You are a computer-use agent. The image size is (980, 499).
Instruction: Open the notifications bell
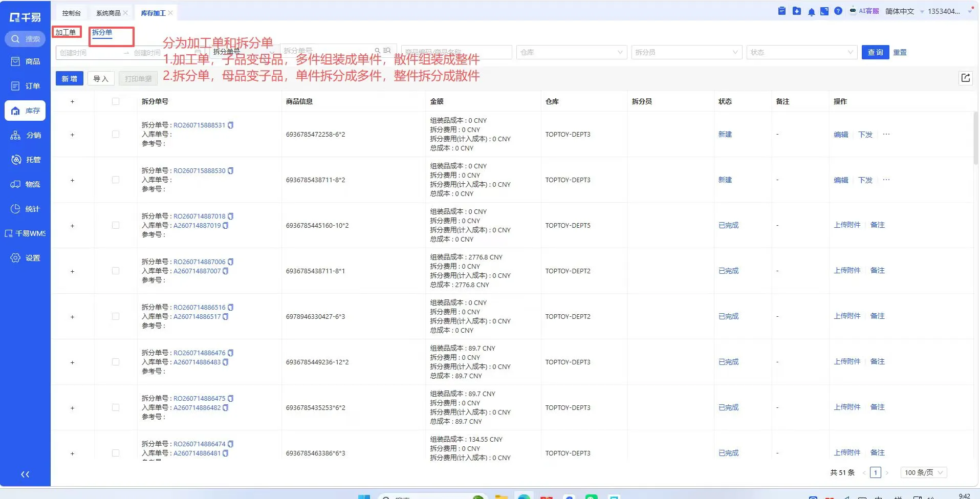pos(812,11)
